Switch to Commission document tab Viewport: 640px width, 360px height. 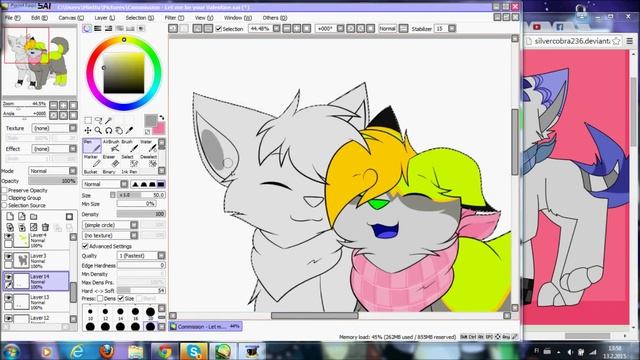pos(205,326)
